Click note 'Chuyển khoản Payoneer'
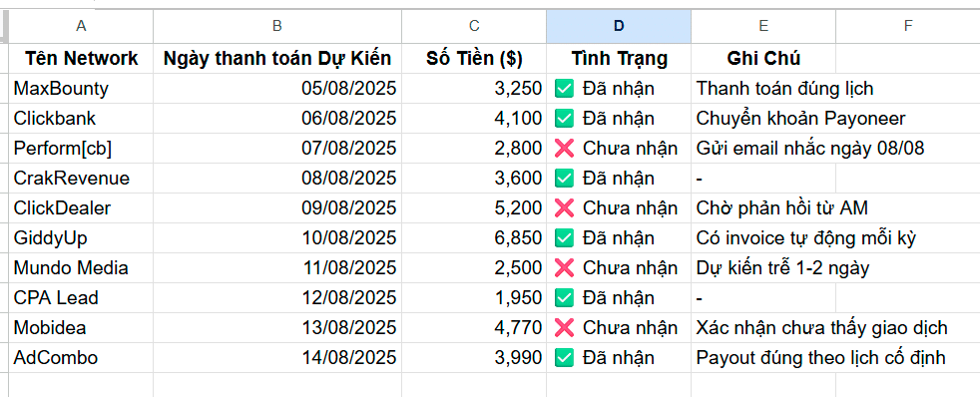980x397 pixels. pyautogui.click(x=800, y=119)
